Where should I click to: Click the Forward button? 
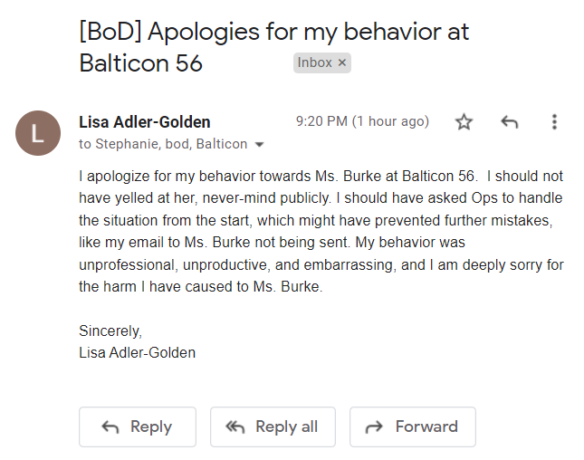point(413,426)
